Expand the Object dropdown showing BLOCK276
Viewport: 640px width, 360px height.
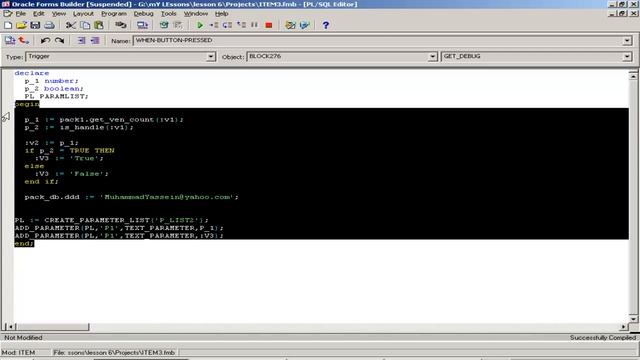[433, 57]
